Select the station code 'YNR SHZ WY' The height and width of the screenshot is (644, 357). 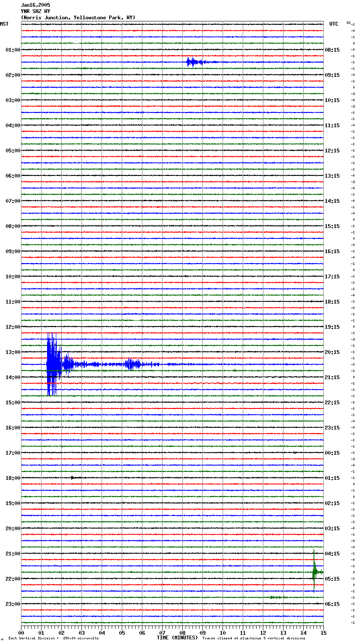(x=35, y=11)
